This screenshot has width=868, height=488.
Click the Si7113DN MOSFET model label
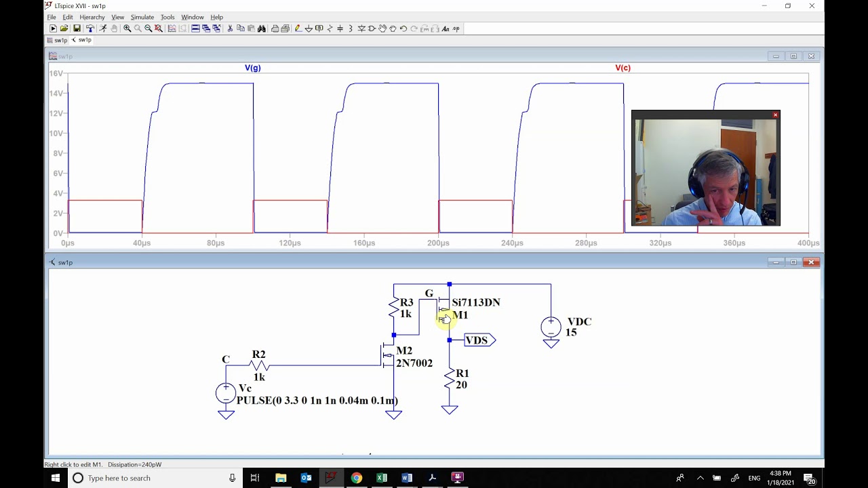476,302
